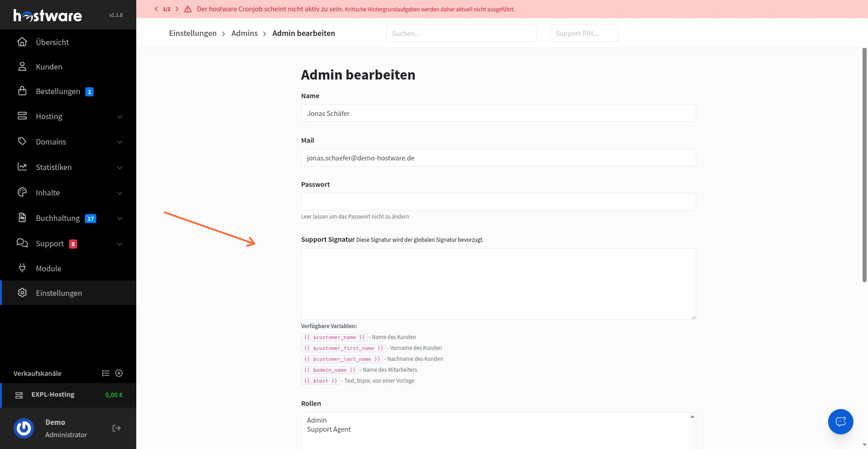Click the Einstellungen gear icon
The image size is (868, 449).
tap(22, 293)
